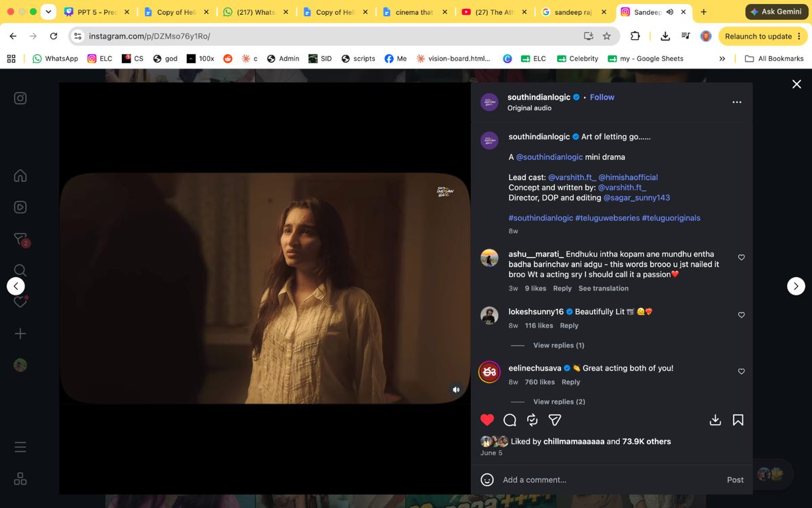Open the Chrome tab search dropdown arrow

[x=48, y=12]
